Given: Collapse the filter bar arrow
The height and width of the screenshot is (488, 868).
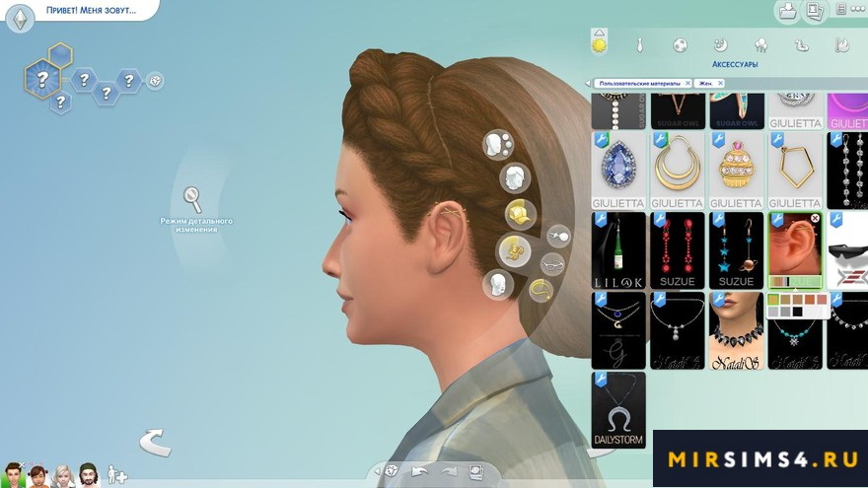Looking at the screenshot, I should pos(588,84).
